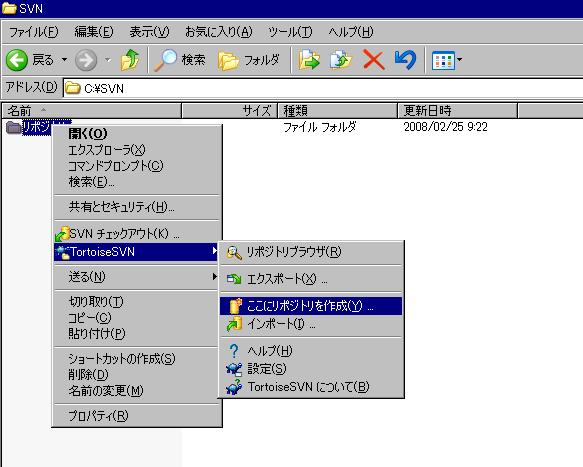Click the Move To folder toolbar icon
Image resolution: width=583 pixels, height=467 pixels.
pos(309,60)
